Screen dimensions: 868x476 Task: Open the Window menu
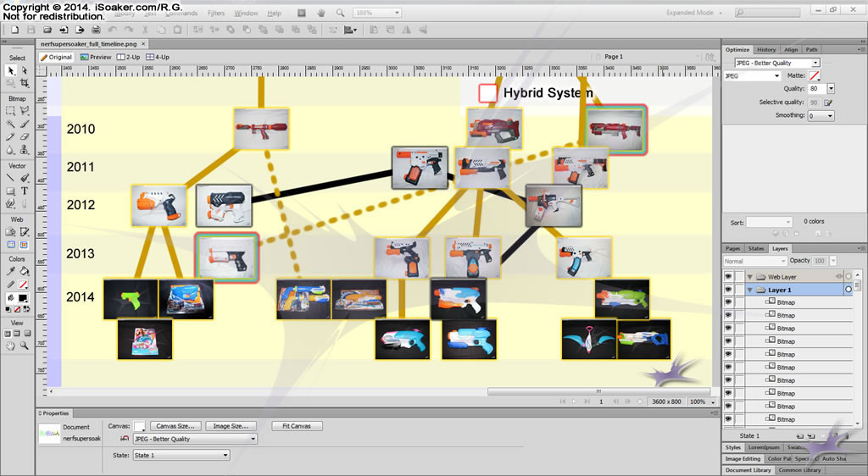pos(246,13)
